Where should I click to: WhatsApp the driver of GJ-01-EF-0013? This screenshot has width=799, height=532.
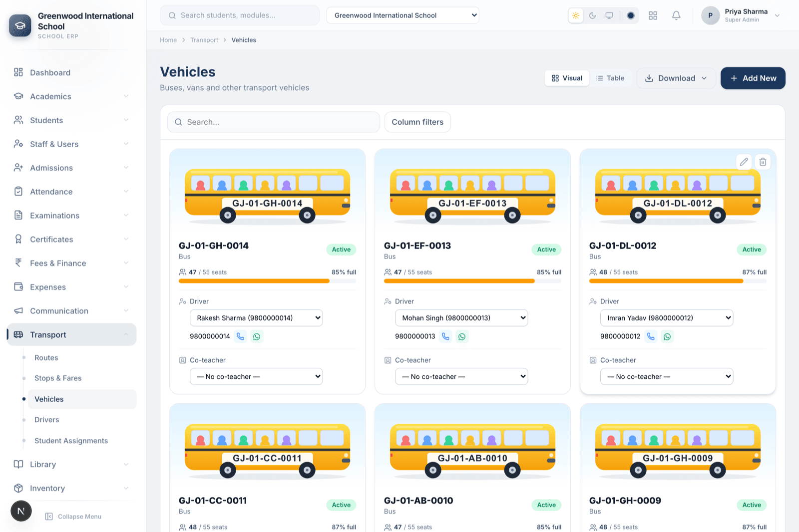(462, 336)
